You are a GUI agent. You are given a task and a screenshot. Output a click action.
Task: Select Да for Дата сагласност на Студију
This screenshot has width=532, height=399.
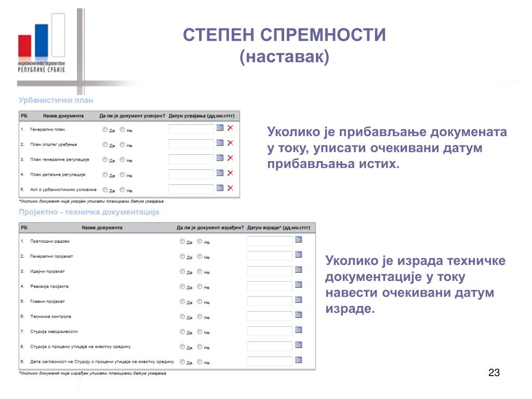[182, 362]
